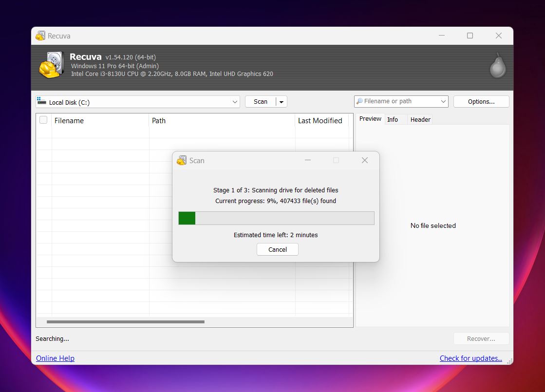Click the 'Searching...' status text
545x392 pixels.
52,338
